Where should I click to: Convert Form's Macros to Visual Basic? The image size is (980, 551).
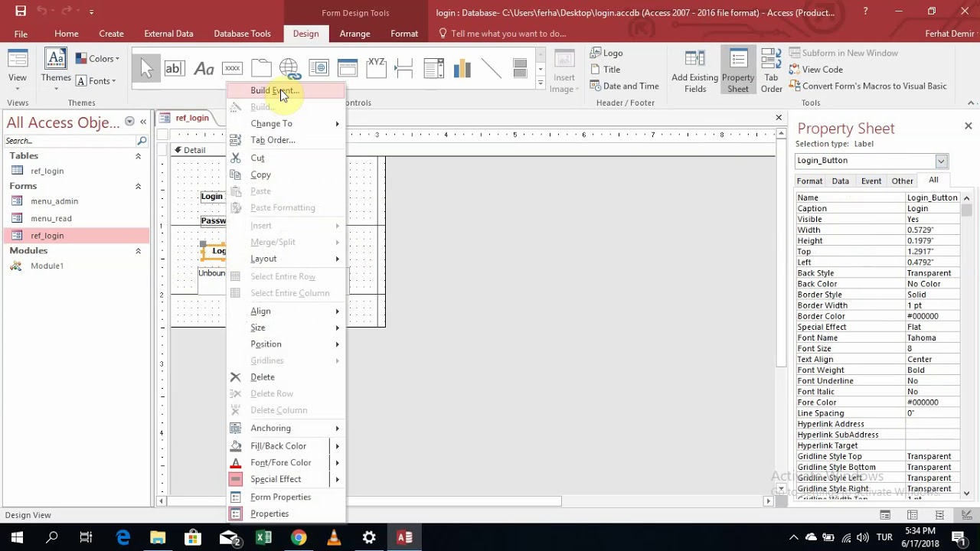coord(867,86)
